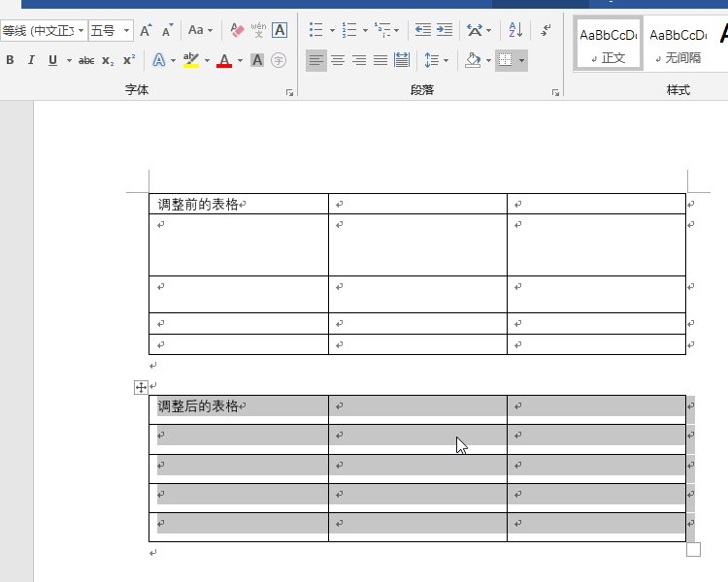Viewport: 728px width, 582px height.
Task: Sort selection with A-Z icon
Action: point(515,31)
